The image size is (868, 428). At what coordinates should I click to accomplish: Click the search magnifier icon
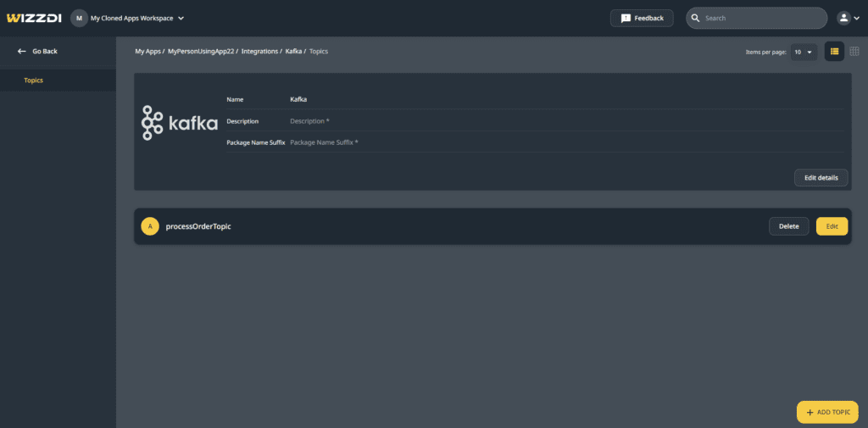(x=695, y=18)
